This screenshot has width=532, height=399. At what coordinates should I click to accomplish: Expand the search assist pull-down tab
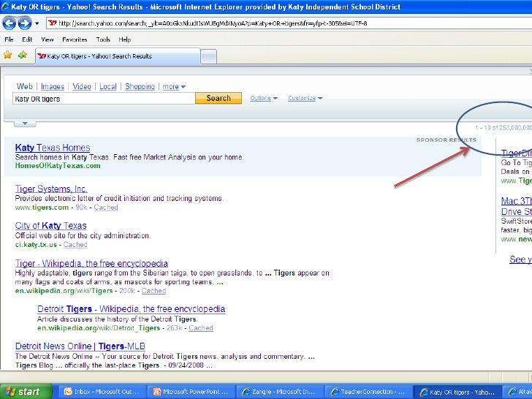[25, 123]
